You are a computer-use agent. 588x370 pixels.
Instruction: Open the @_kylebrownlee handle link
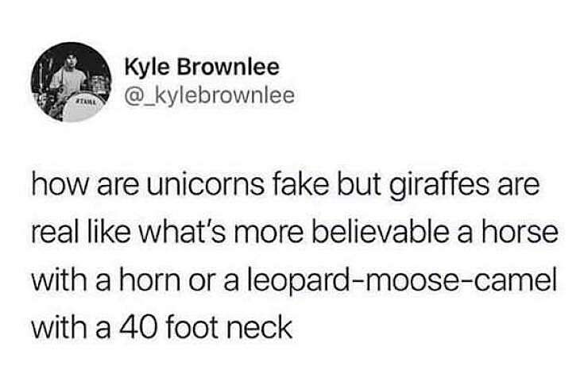(x=210, y=95)
